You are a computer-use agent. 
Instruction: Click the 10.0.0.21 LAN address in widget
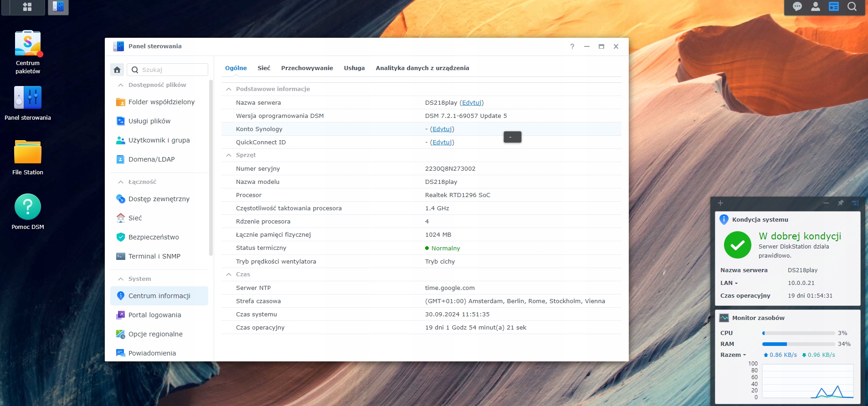(x=801, y=283)
